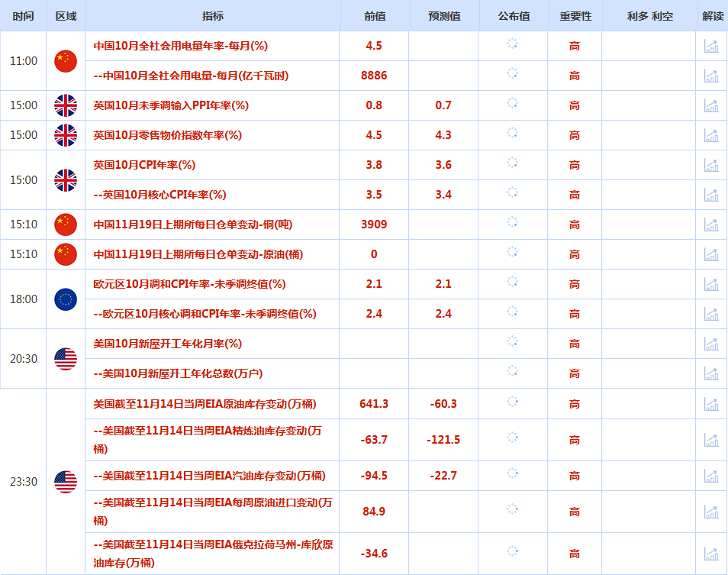Click the 解读 column header

pos(713,16)
